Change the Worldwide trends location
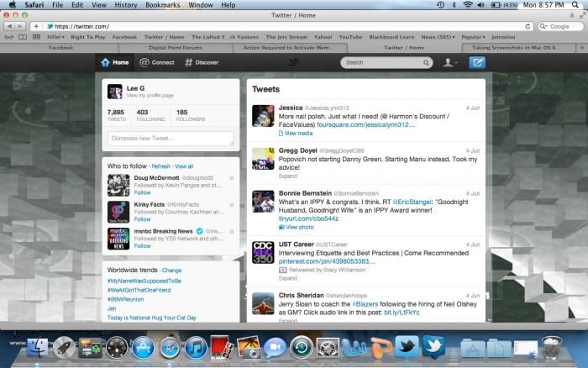Screen dimensions: 588x368 [x=171, y=270]
